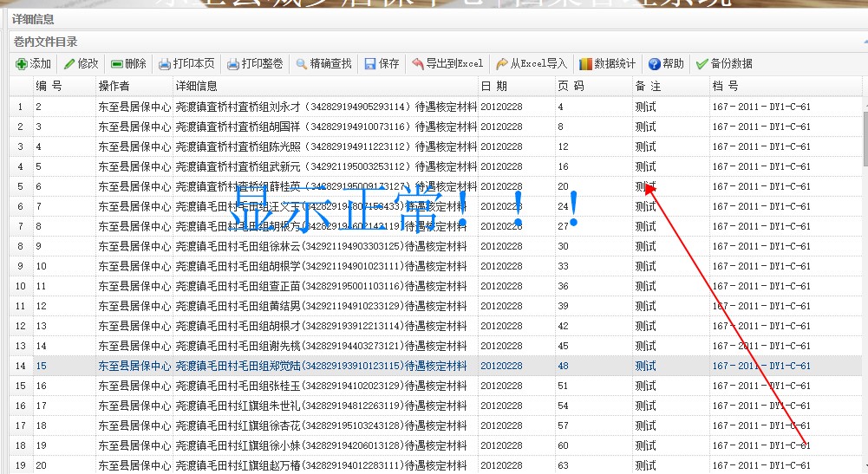Screen dimensions: 868x474
Task: Click the 从Excel导入 import icon
Action: (x=501, y=64)
